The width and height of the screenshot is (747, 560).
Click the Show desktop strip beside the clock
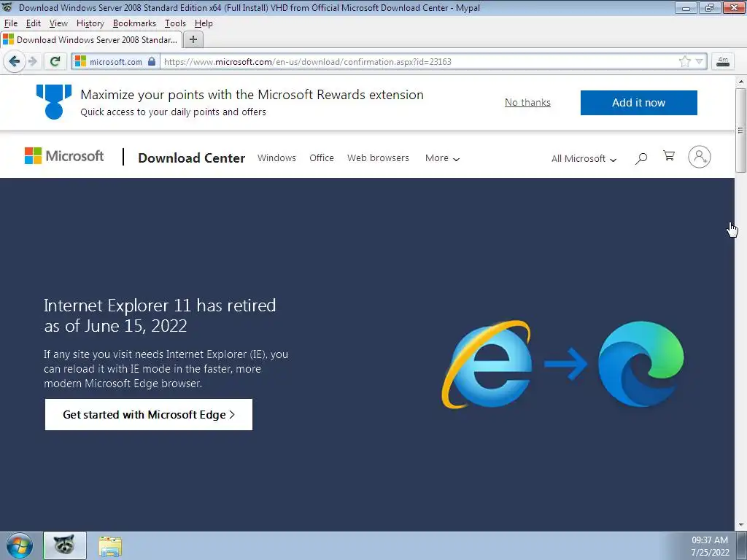(x=742, y=545)
